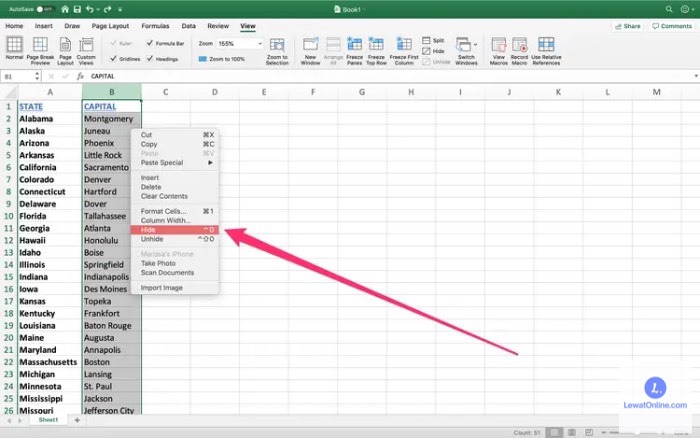Click the fx insert function icon
This screenshot has width=700, height=438.
click(80, 76)
